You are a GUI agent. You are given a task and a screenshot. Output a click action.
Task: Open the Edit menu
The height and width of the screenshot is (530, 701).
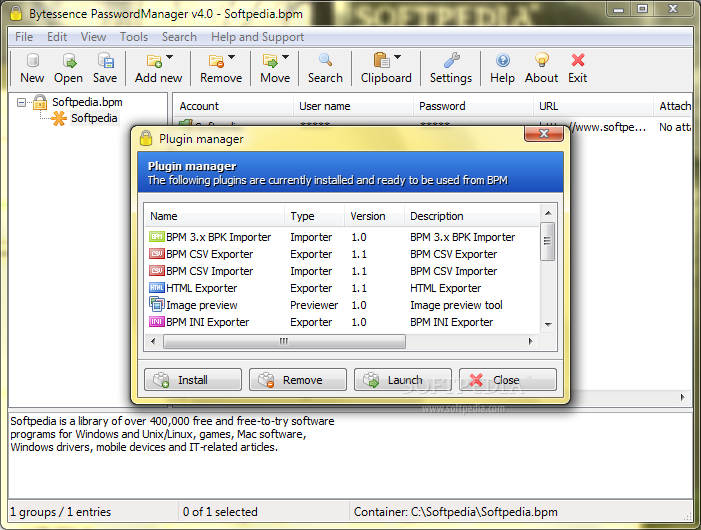click(x=57, y=37)
